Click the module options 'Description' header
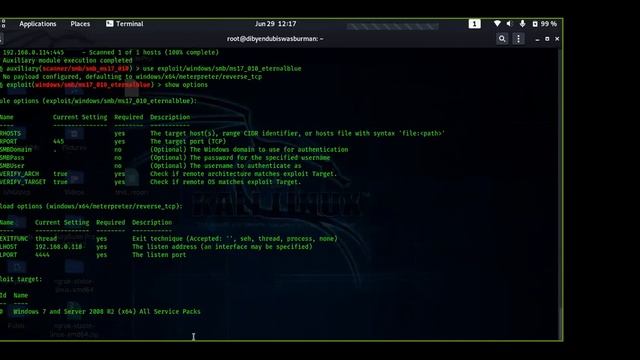 [x=170, y=117]
